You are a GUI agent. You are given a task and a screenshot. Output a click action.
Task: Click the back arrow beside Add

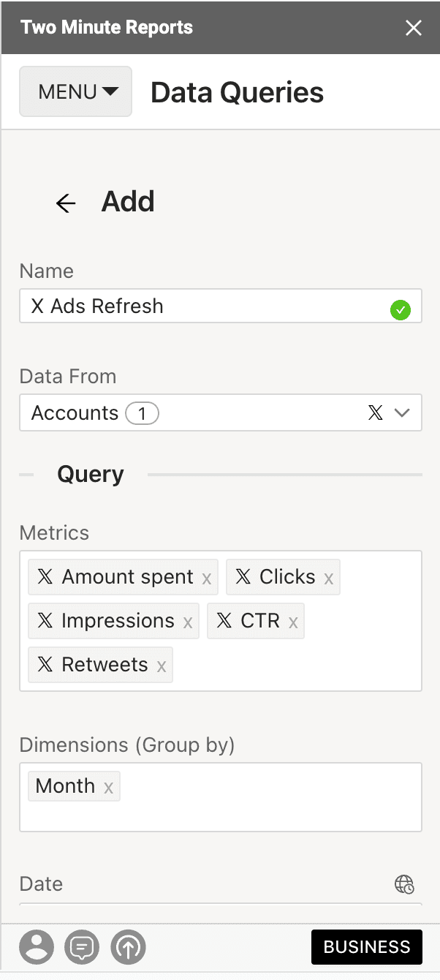pyautogui.click(x=66, y=203)
